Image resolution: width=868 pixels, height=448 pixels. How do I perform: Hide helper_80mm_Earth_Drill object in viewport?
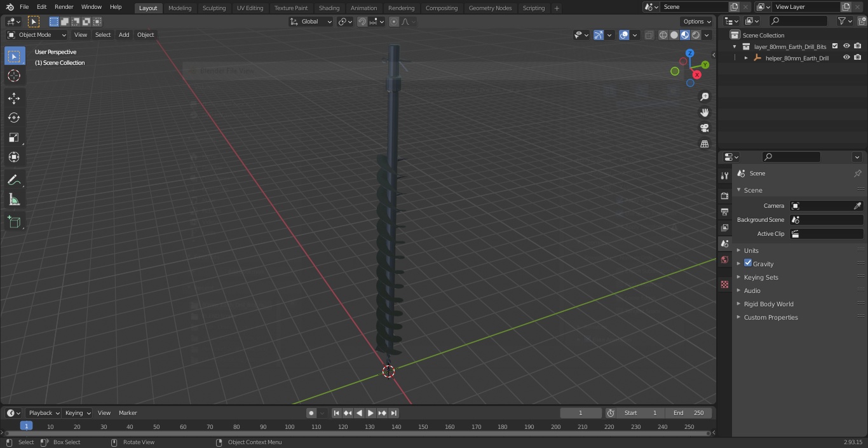click(x=846, y=58)
